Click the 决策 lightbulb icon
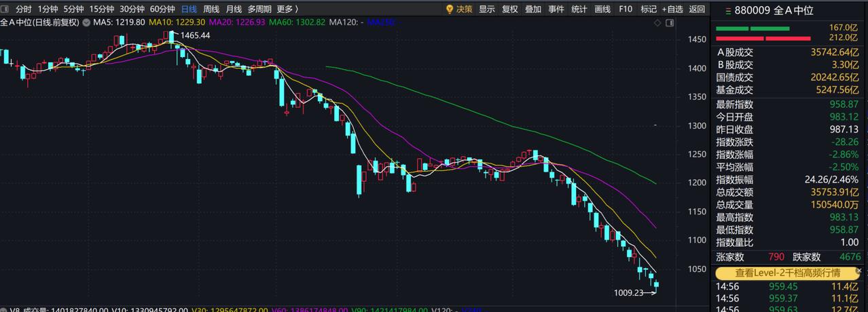868x312 pixels. point(450,9)
